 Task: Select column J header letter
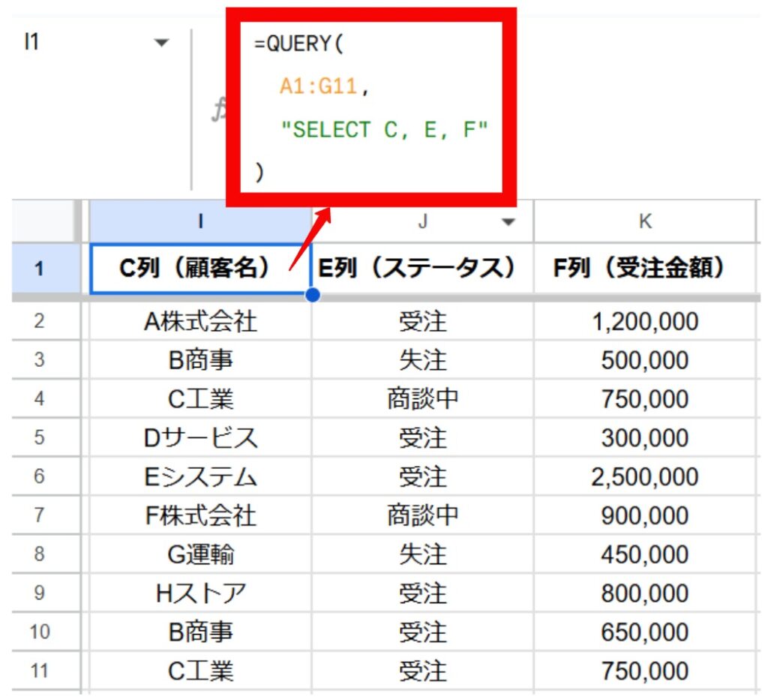pos(423,221)
